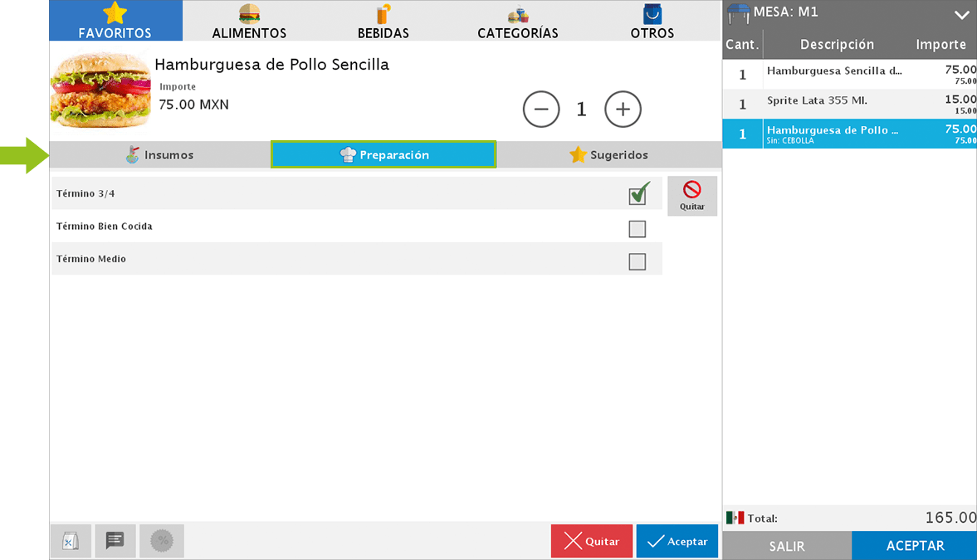
Task: Switch to the Sugeridos tab
Action: pyautogui.click(x=608, y=155)
